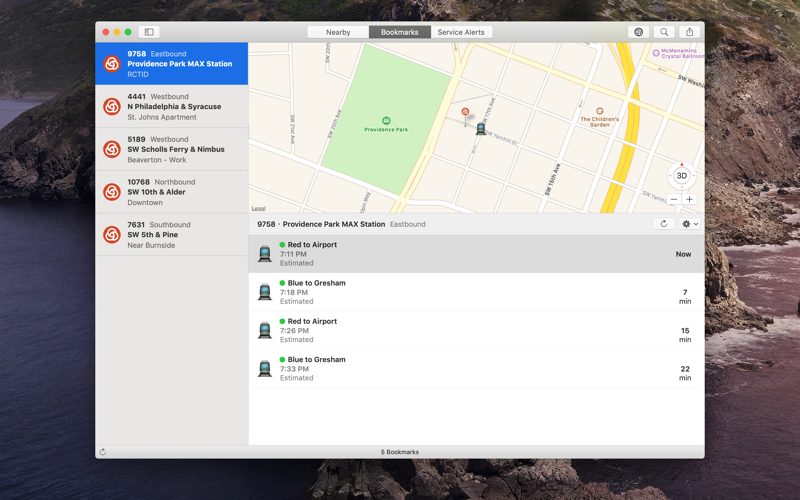The height and width of the screenshot is (500, 800).
Task: Zoom in the map with plus button
Action: 689,200
